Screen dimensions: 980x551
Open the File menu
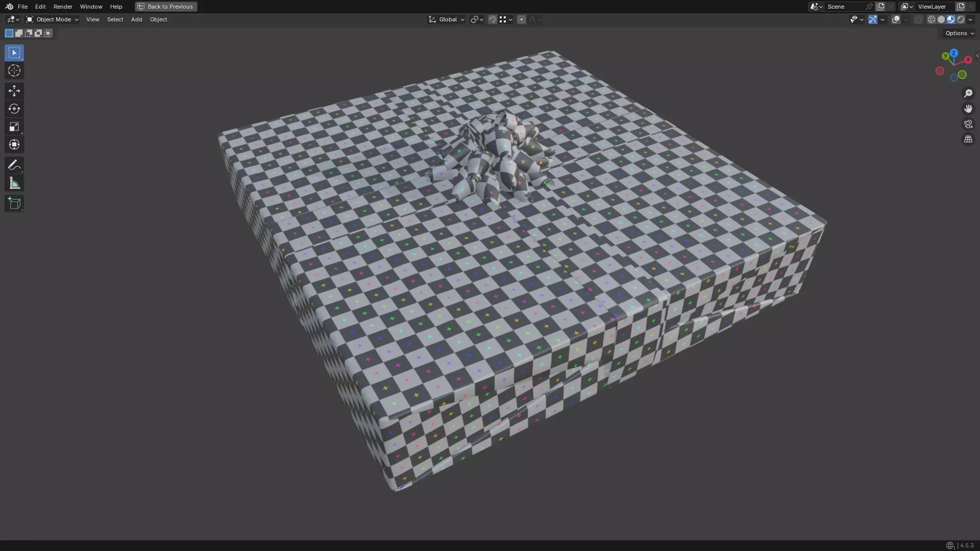tap(22, 7)
